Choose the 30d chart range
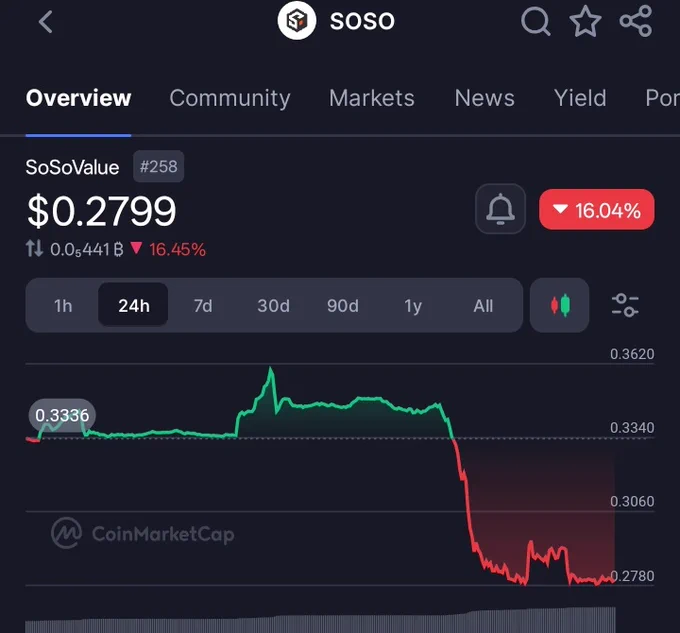Screen dimensions: 680x633 [x=273, y=306]
